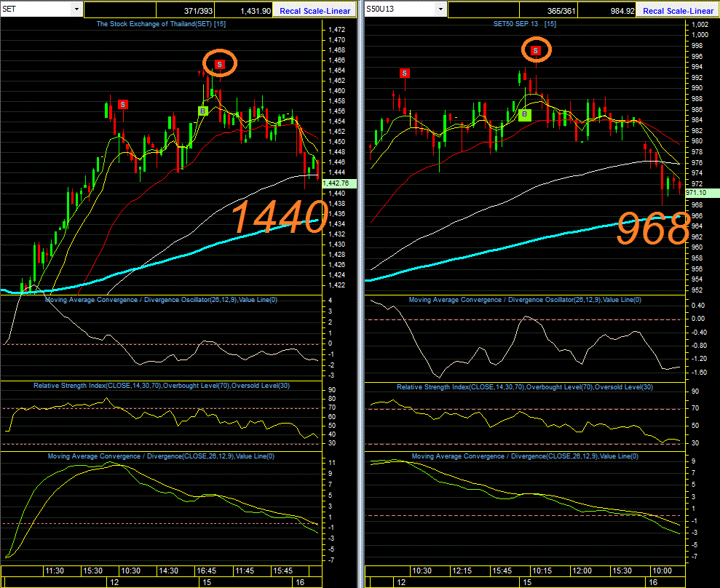
Task: Select Relative Strength Index label on S50U13 chart
Action: pyautogui.click(x=525, y=387)
